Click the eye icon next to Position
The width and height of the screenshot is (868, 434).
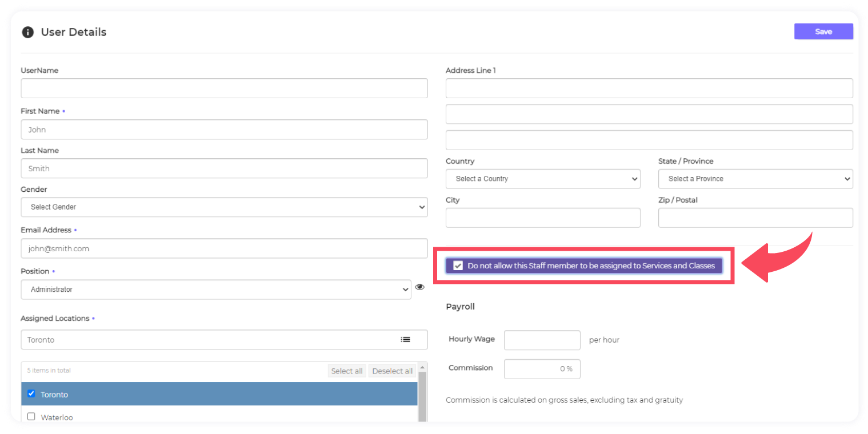[419, 287]
